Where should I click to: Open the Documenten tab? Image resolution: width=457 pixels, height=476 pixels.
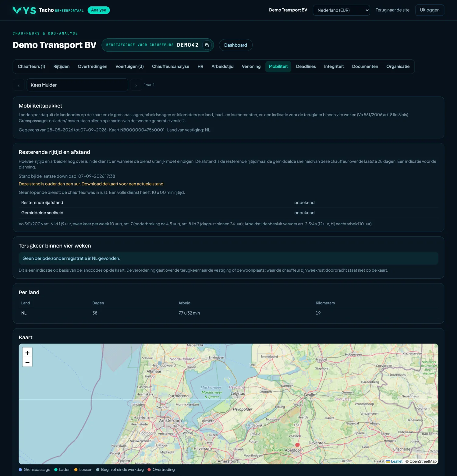[365, 66]
